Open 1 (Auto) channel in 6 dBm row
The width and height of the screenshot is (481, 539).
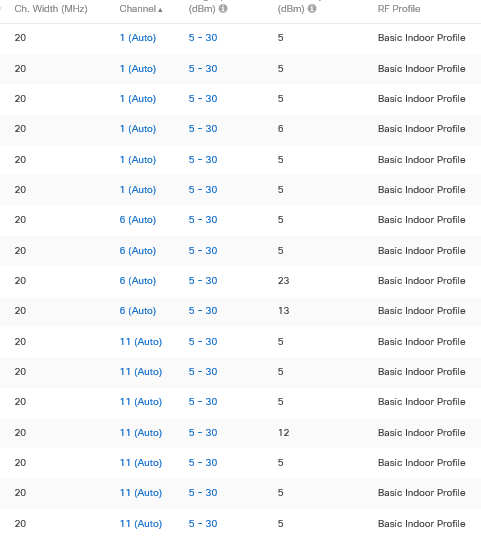pyautogui.click(x=138, y=129)
